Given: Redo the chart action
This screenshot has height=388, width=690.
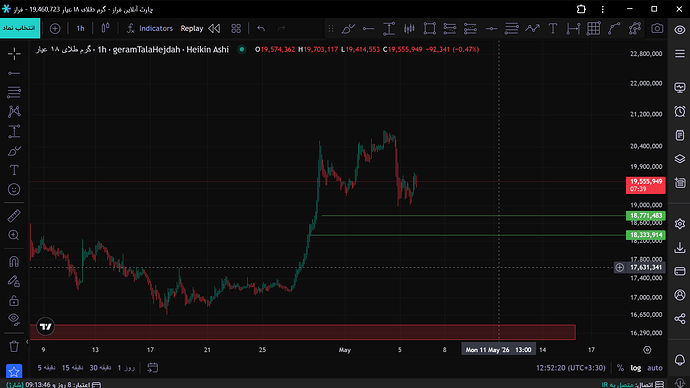Looking at the screenshot, I should 281,29.
